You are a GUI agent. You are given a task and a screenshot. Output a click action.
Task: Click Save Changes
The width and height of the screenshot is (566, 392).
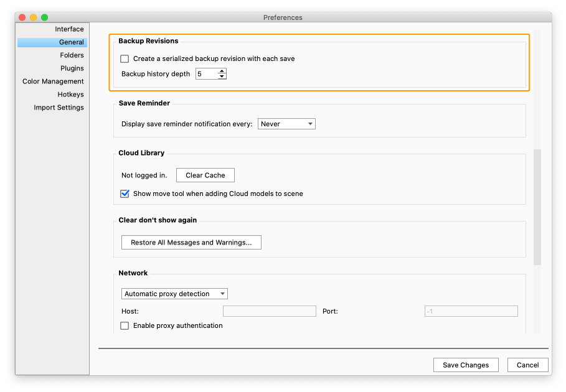[466, 365]
